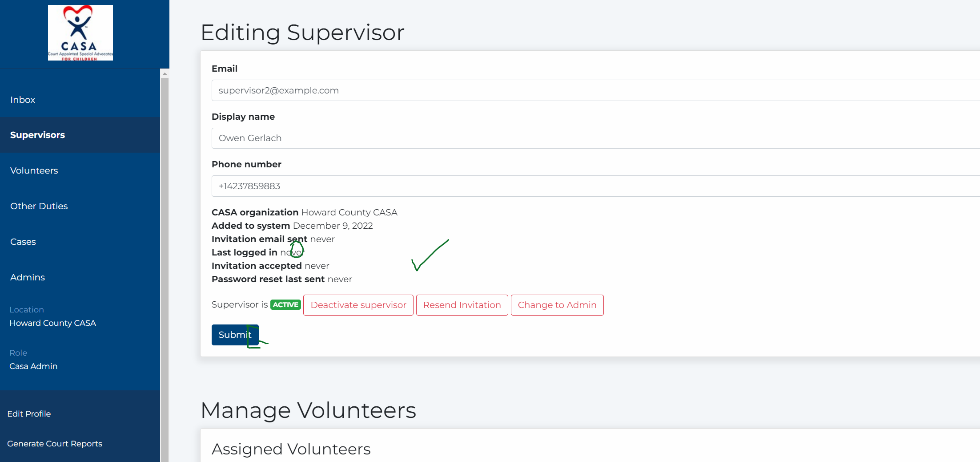Open the Other Duties page
Viewport: 980px width, 462px height.
(39, 206)
